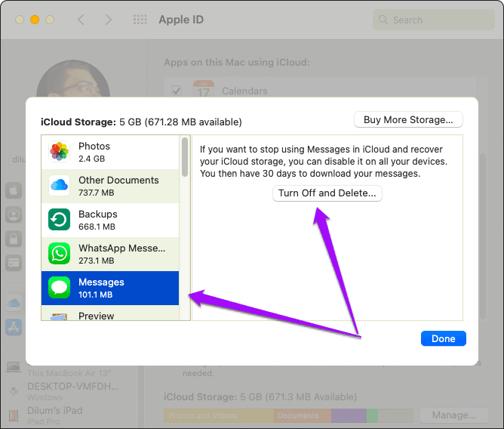Click the Other Documents iCloud icon
This screenshot has height=429, width=504.
point(59,185)
